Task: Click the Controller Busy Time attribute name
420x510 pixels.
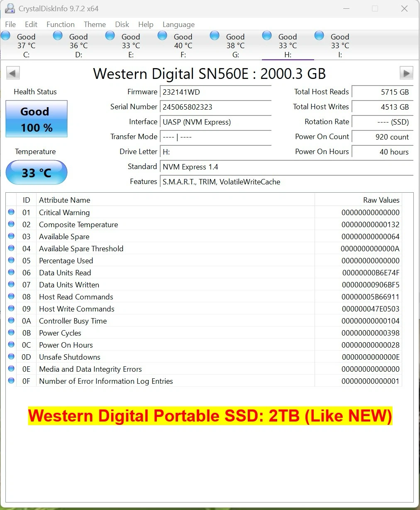Action: point(73,321)
